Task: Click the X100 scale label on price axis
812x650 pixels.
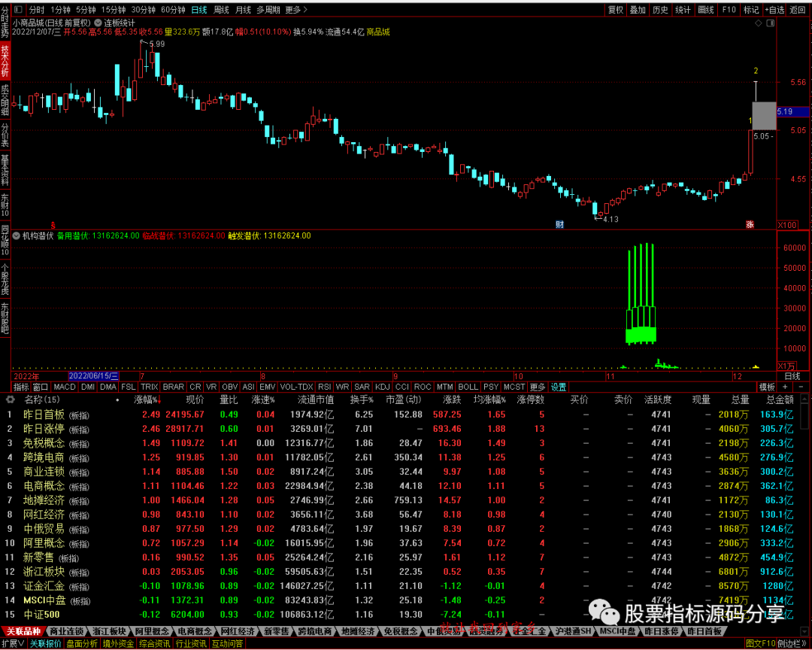Action: tap(787, 225)
